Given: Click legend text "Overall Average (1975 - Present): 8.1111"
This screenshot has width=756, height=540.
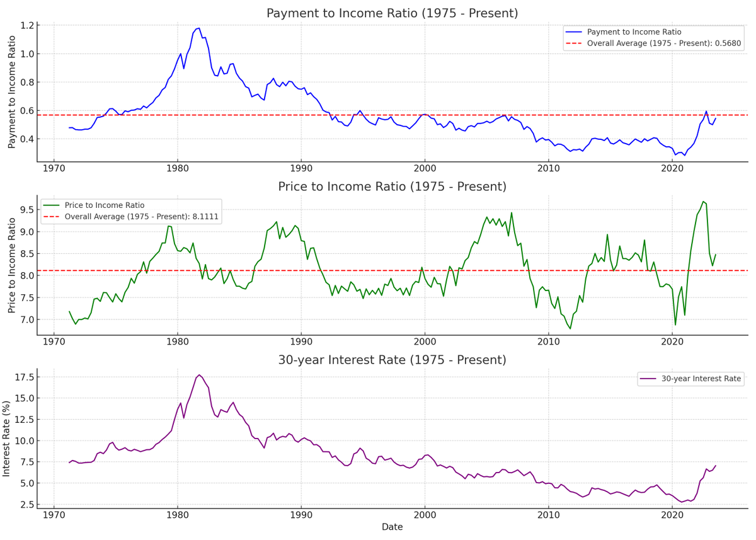Looking at the screenshot, I should 142,217.
